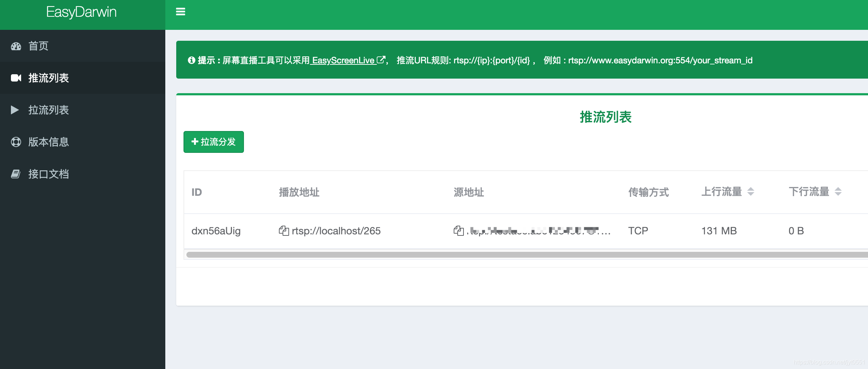868x369 pixels.
Task: Select the book icon beside 接口文档
Action: coord(16,174)
